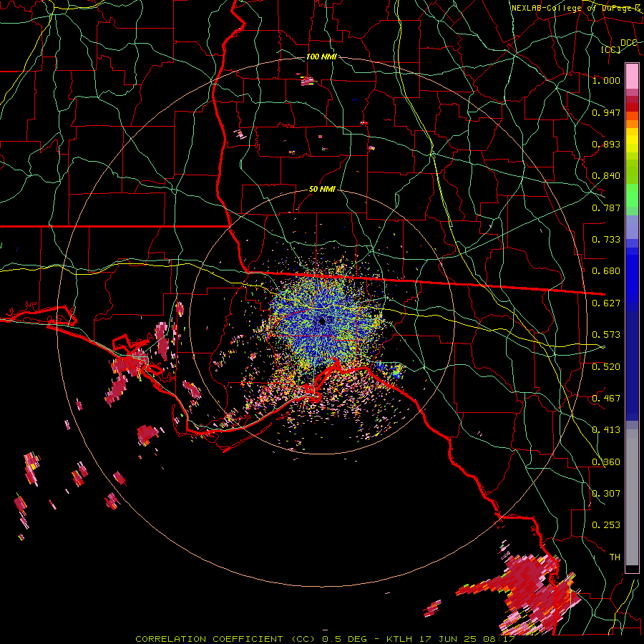Click the "50 NMI" range ring label
This screenshot has height=644, width=644.
pos(322,189)
